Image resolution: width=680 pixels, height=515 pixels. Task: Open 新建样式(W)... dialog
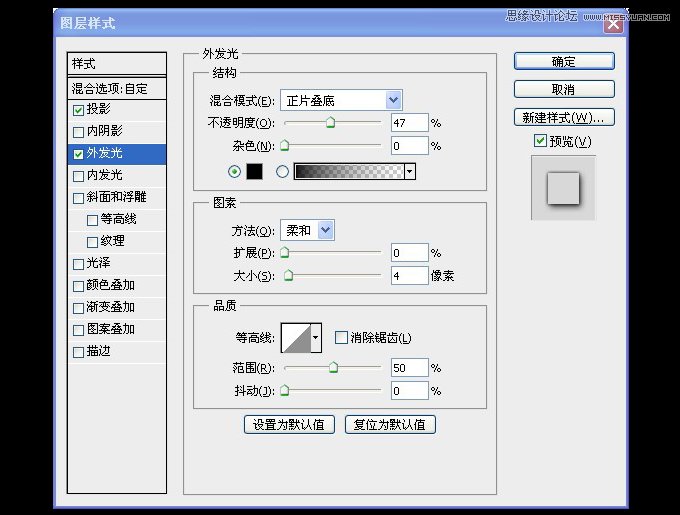564,117
